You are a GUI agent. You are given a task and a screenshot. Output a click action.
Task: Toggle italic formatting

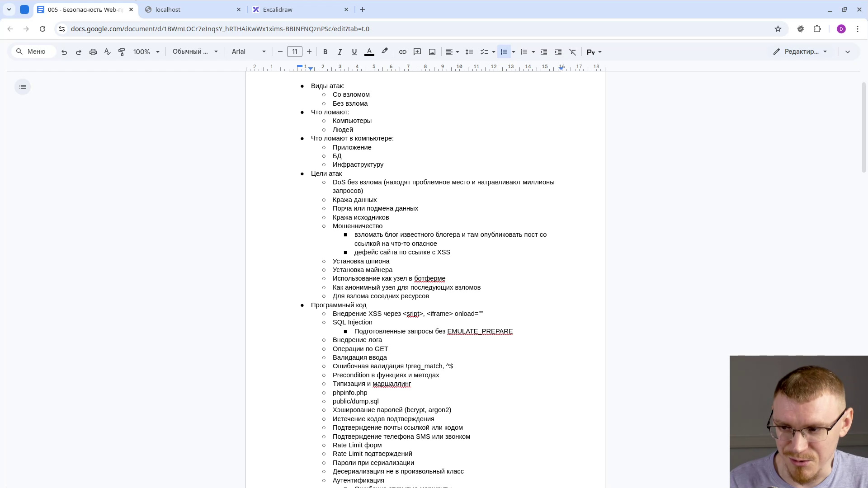[x=340, y=52]
